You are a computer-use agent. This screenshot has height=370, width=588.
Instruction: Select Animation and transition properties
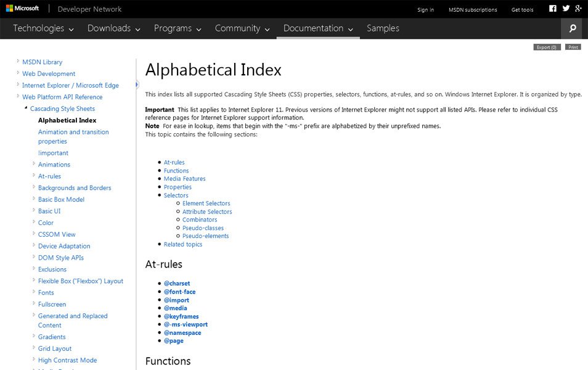point(73,131)
